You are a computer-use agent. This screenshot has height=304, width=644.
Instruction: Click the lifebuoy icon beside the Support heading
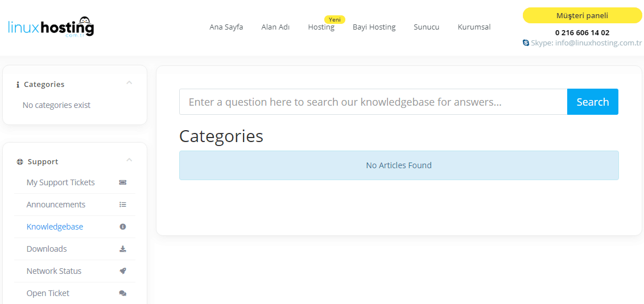(19, 161)
